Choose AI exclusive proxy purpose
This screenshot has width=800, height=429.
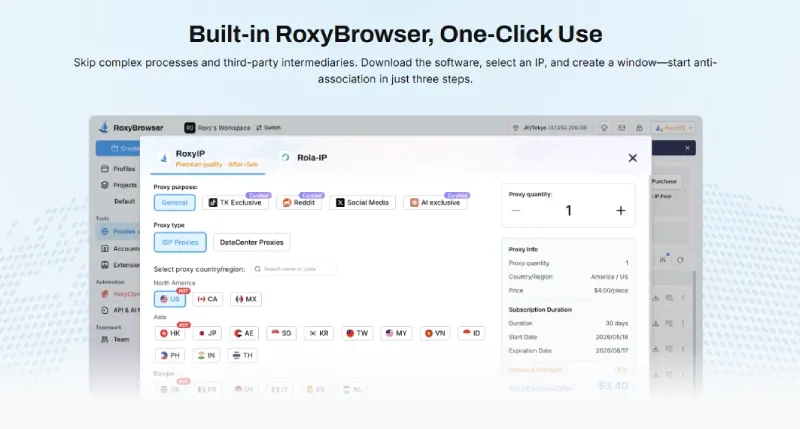pos(435,203)
